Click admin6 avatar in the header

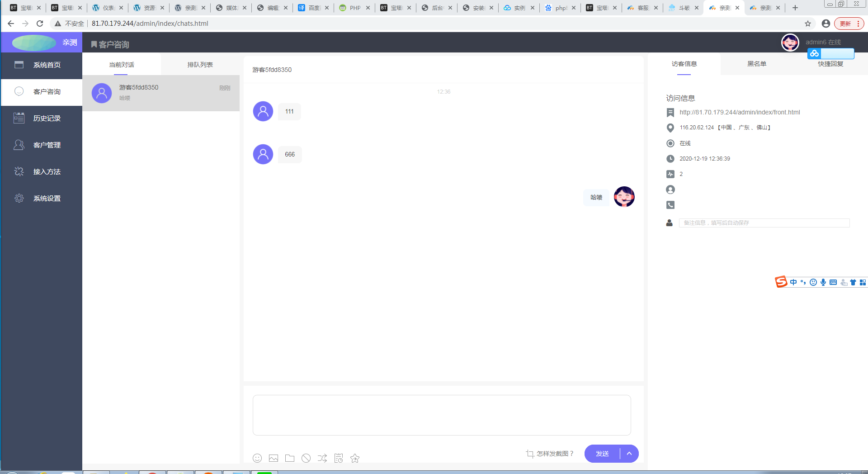click(790, 43)
